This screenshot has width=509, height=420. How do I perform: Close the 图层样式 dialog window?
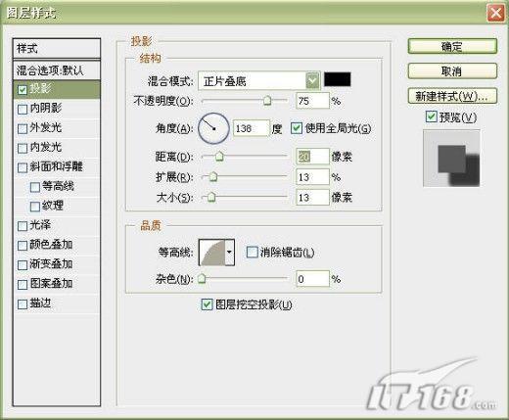(x=495, y=14)
